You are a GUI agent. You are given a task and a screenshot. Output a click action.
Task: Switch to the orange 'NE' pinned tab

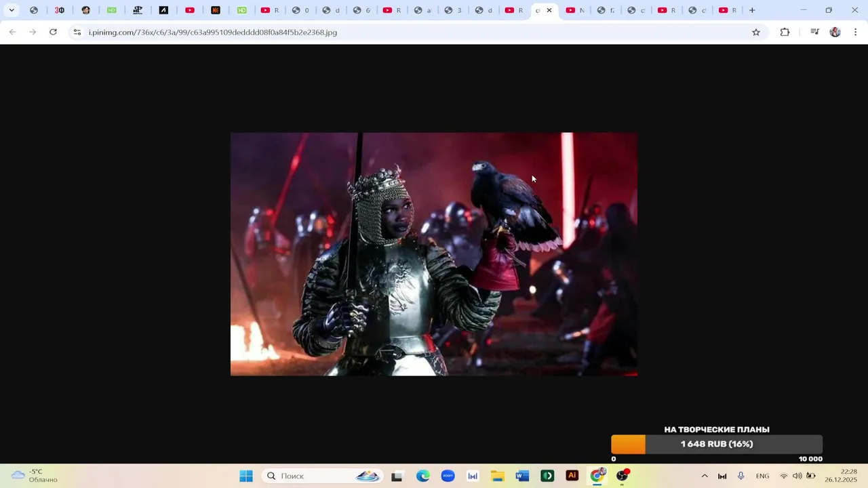[216, 10]
